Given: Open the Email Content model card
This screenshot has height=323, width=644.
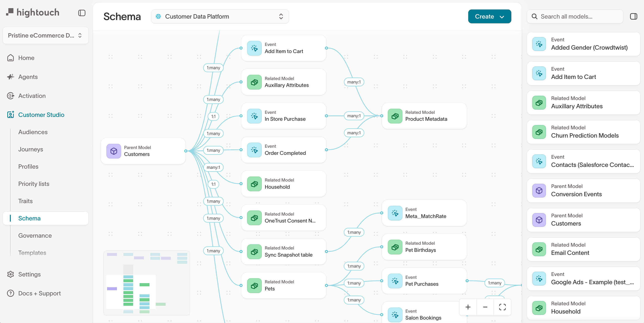Looking at the screenshot, I should pyautogui.click(x=583, y=249).
